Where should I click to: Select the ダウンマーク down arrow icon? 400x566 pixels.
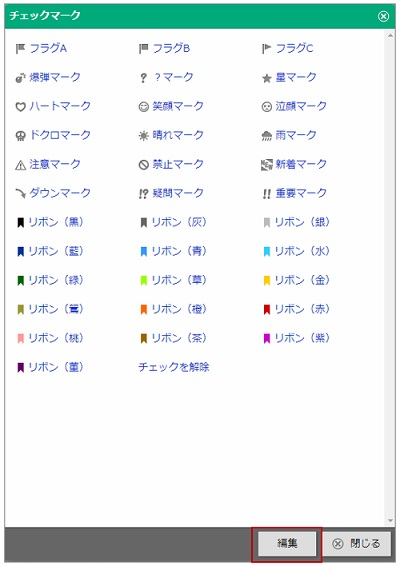point(20,193)
